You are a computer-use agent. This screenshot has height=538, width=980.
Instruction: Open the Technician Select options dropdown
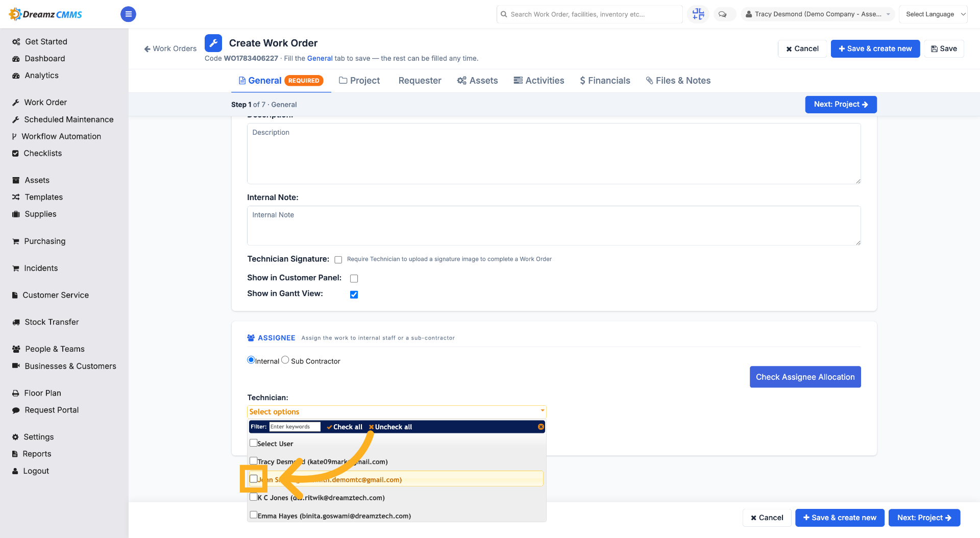pos(397,412)
